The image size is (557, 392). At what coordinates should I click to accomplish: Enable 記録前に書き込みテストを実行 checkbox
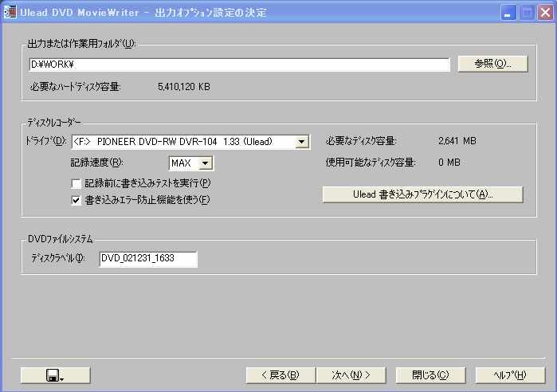pyautogui.click(x=76, y=183)
